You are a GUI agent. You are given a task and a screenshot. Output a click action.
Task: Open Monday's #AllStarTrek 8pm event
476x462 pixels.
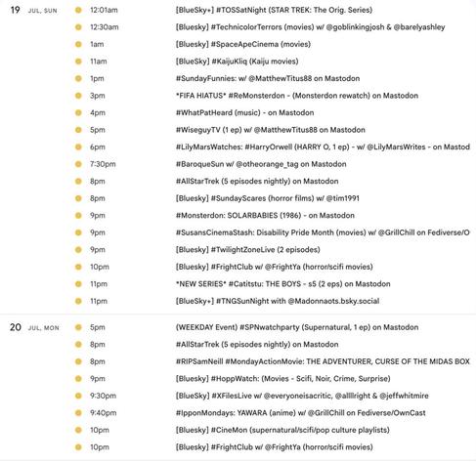coord(257,345)
